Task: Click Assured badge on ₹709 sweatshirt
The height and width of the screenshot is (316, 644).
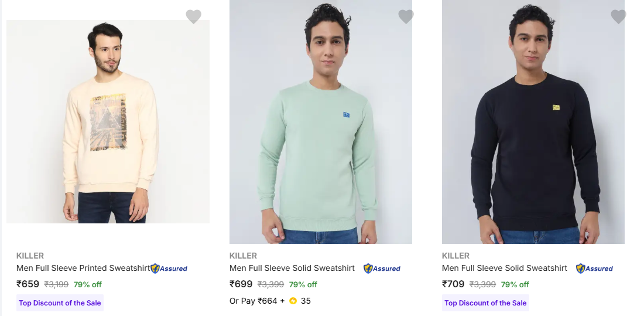Action: point(595,269)
